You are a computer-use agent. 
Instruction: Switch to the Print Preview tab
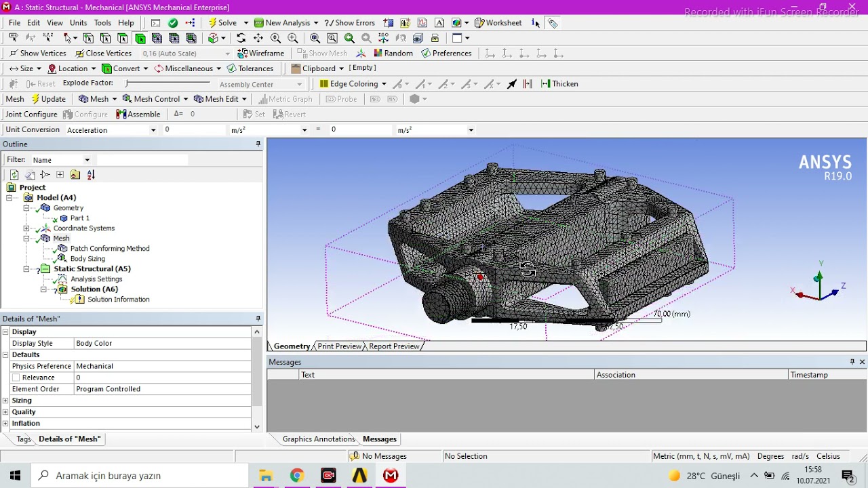[x=339, y=346]
